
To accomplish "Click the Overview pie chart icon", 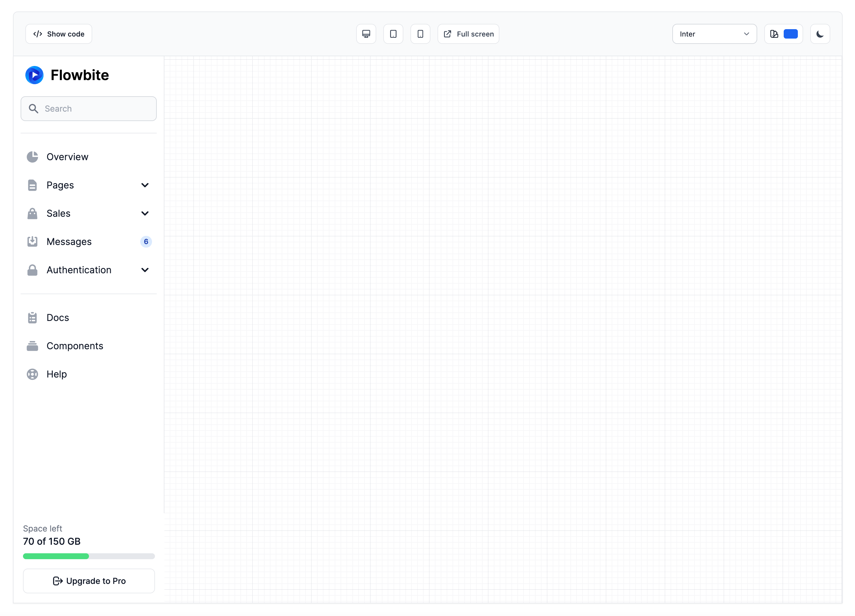I will [x=32, y=157].
